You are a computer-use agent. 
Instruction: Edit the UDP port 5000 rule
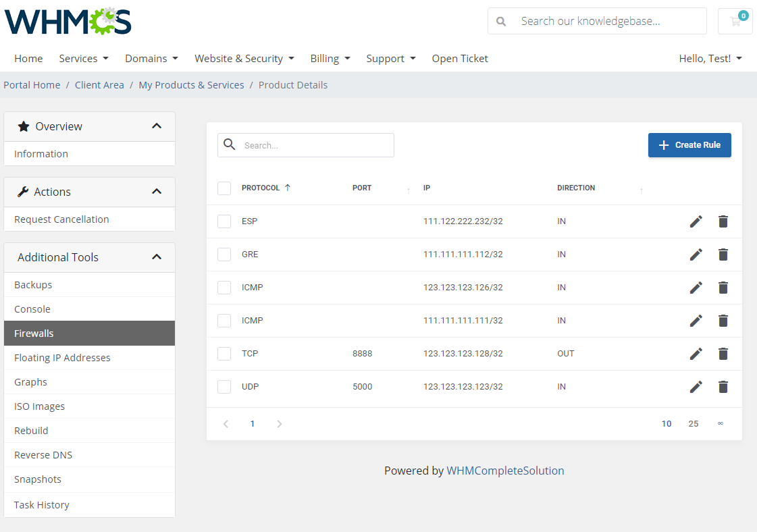coord(696,387)
